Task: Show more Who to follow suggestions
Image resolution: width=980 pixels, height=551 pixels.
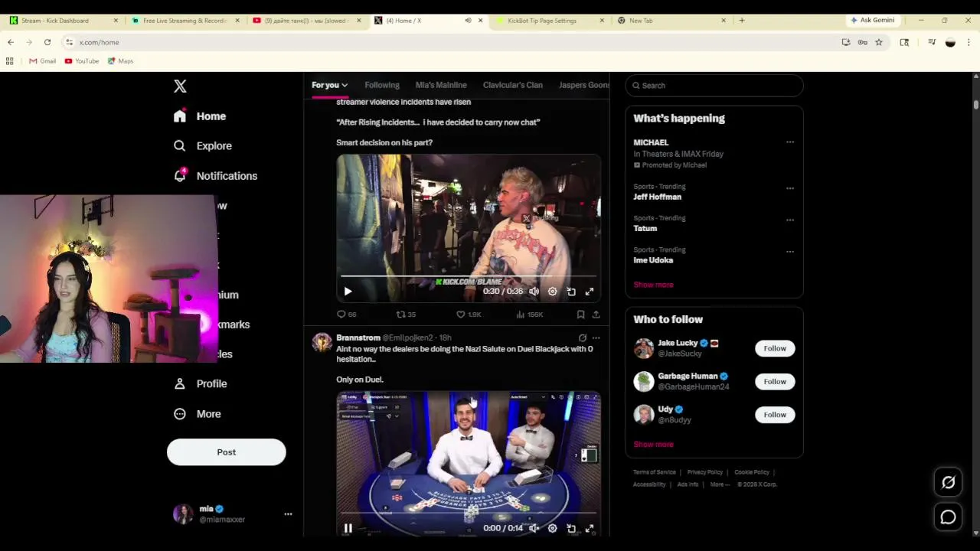Action: click(653, 445)
